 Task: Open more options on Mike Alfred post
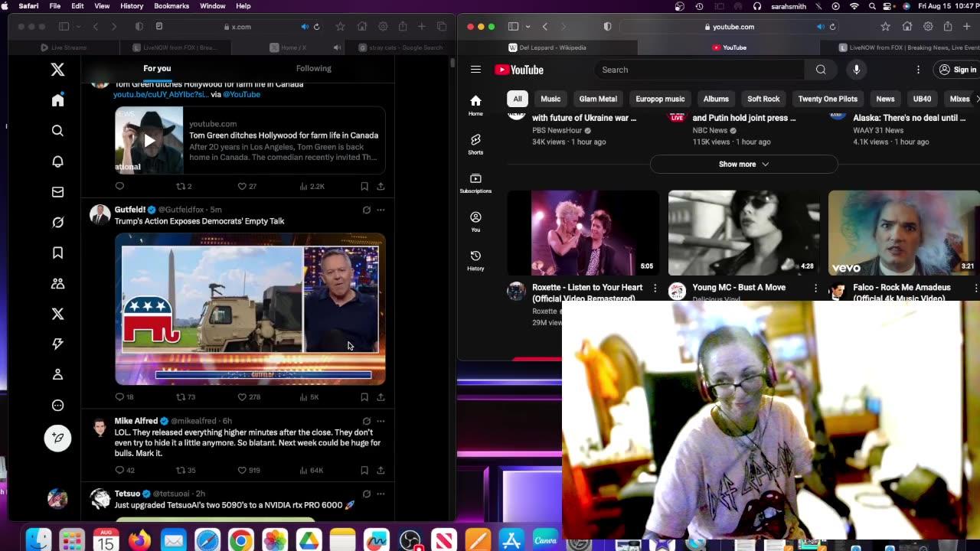[381, 421]
